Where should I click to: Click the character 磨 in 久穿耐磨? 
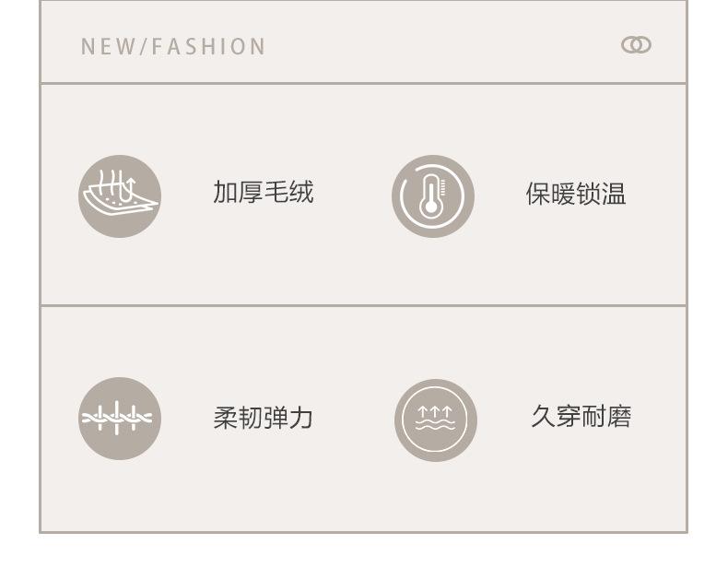[619, 416]
